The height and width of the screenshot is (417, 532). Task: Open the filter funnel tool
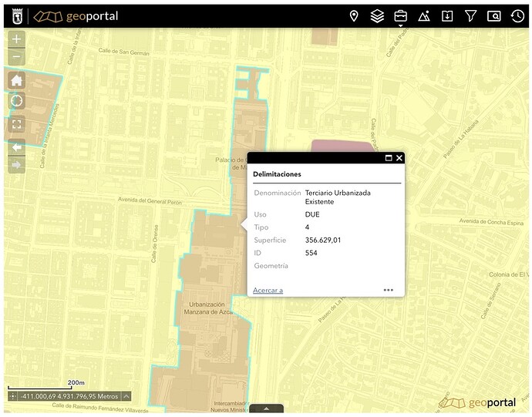470,16
